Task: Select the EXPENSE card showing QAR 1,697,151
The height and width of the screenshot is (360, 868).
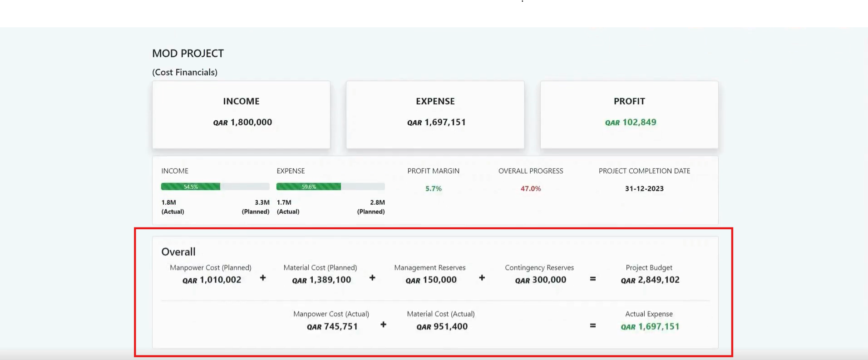Action: tap(435, 115)
